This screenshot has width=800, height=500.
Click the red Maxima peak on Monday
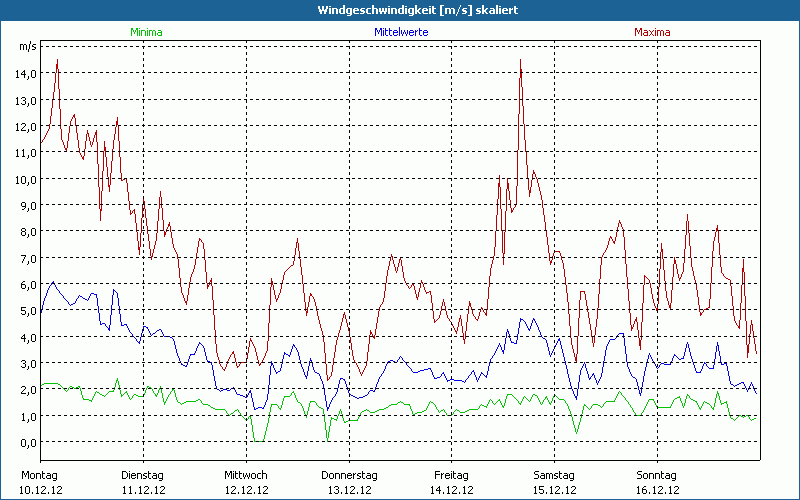[x=57, y=60]
